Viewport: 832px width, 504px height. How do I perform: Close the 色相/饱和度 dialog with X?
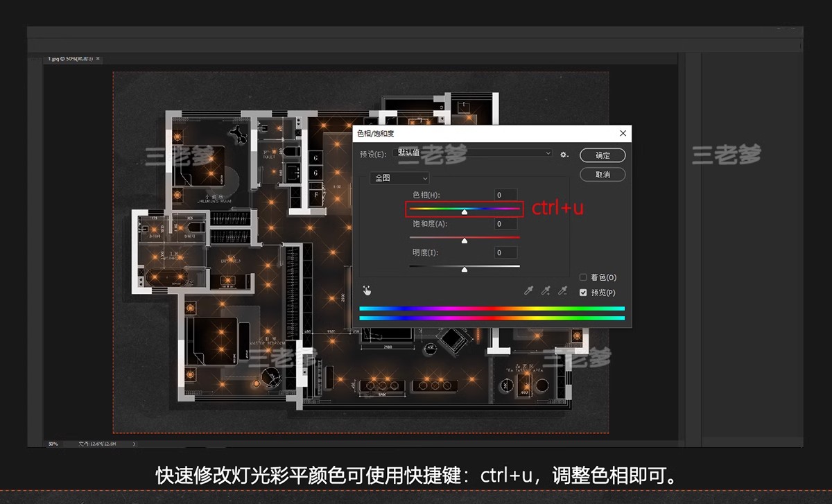(x=623, y=133)
